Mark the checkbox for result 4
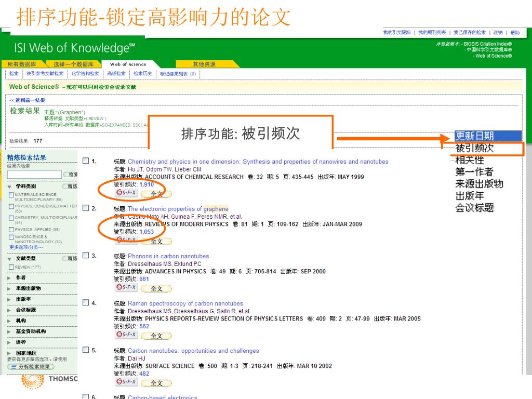 (x=86, y=302)
